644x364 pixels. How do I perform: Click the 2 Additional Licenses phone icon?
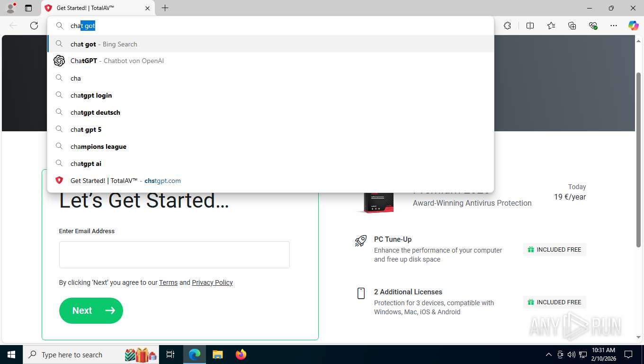[x=361, y=293]
